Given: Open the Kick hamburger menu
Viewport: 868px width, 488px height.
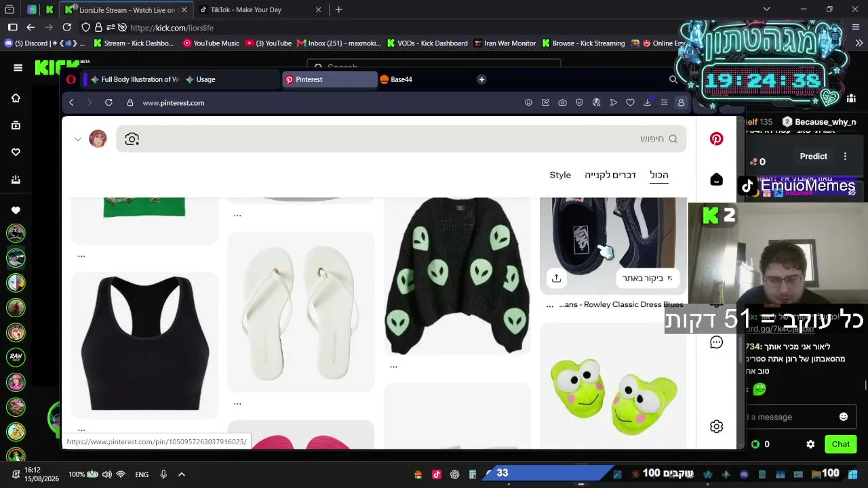Looking at the screenshot, I should click(18, 68).
